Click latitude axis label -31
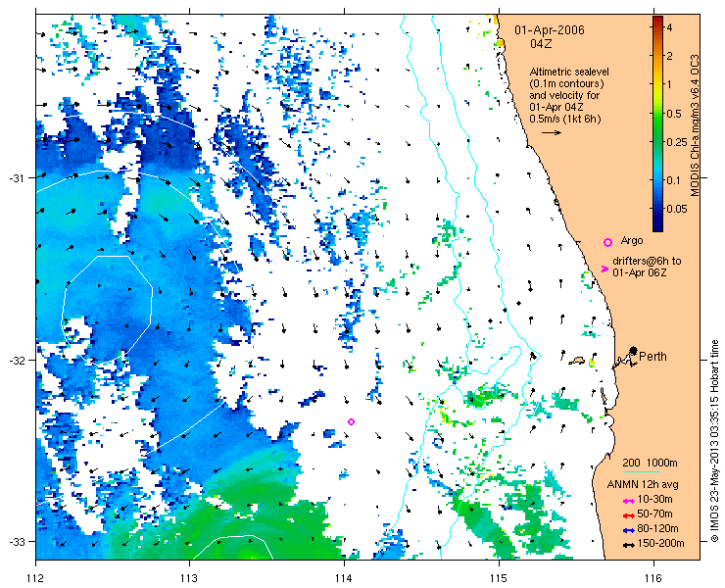This screenshot has width=725, height=588. pyautogui.click(x=17, y=177)
